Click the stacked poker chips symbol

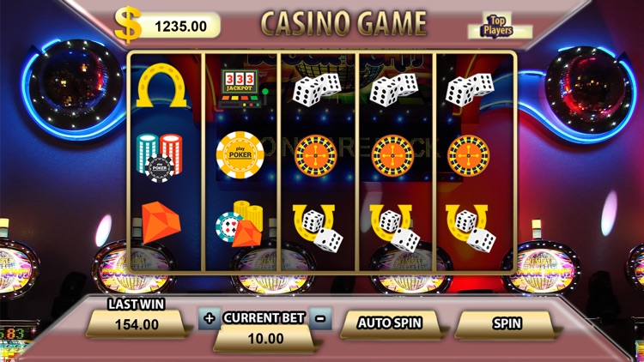pyautogui.click(x=160, y=158)
